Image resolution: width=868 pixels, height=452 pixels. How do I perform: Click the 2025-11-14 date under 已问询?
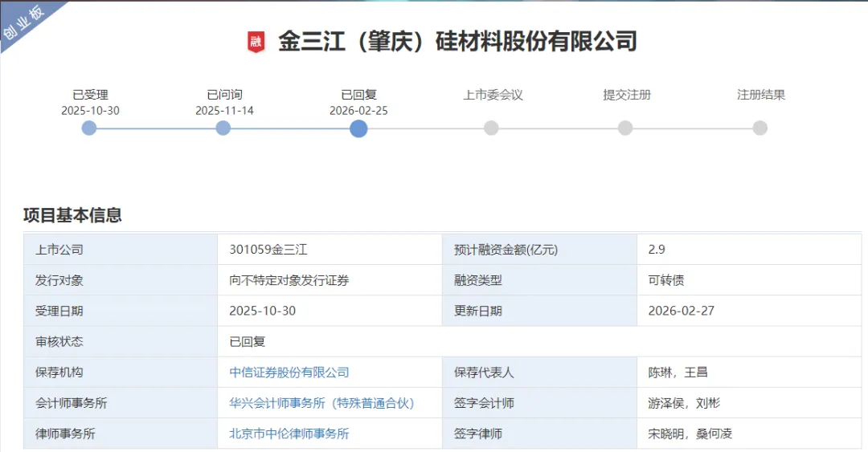[225, 111]
